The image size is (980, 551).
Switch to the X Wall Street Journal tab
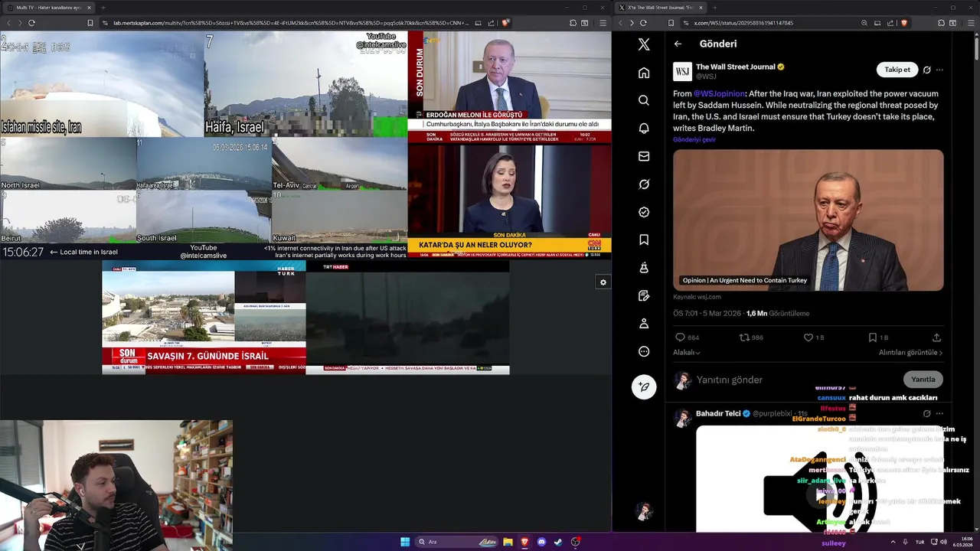[660, 8]
